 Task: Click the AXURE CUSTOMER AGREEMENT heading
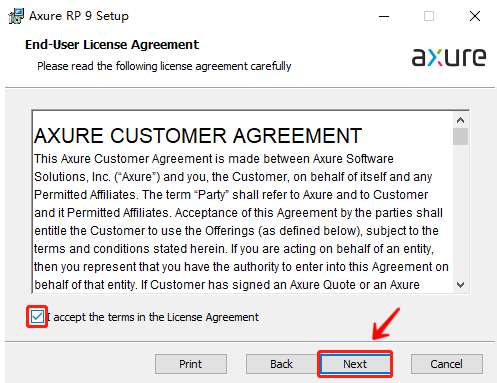[x=198, y=136]
